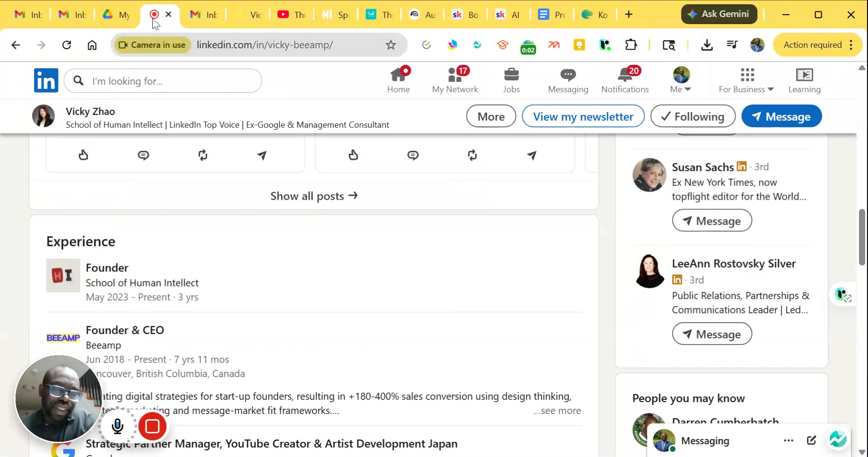The image size is (868, 457).
Task: Toggle Following status for Vicky Zhao
Action: point(693,116)
